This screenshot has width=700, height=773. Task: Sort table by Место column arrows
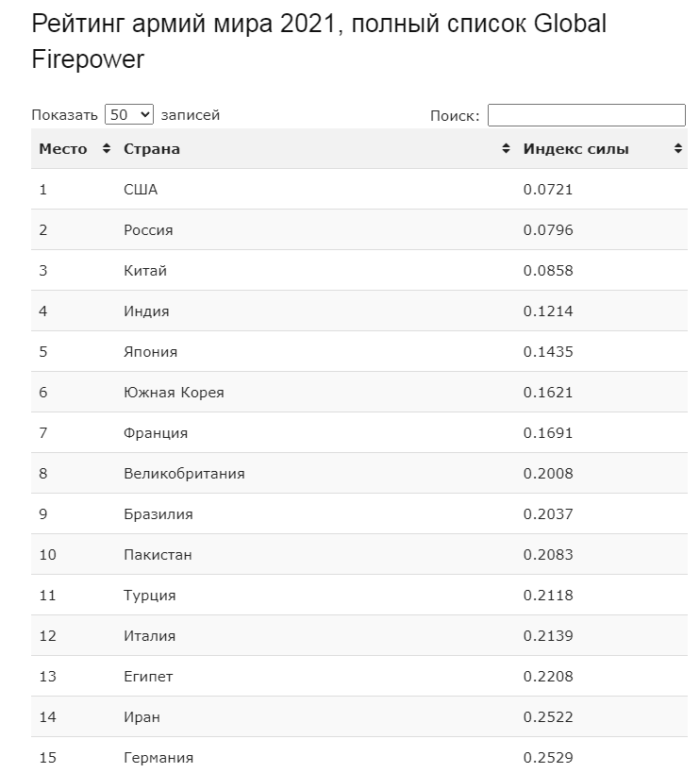point(107,148)
